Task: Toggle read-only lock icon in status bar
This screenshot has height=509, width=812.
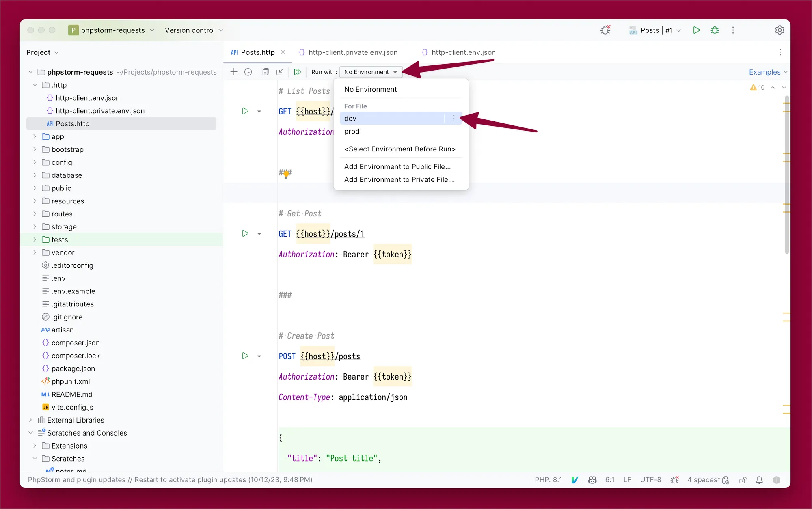Action: point(743,480)
